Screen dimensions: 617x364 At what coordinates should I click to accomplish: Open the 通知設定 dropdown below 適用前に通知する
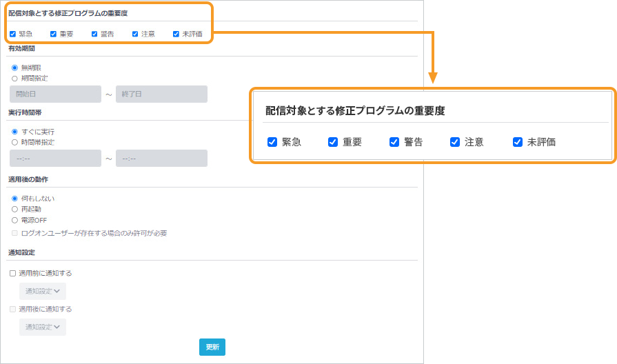pyautogui.click(x=43, y=291)
